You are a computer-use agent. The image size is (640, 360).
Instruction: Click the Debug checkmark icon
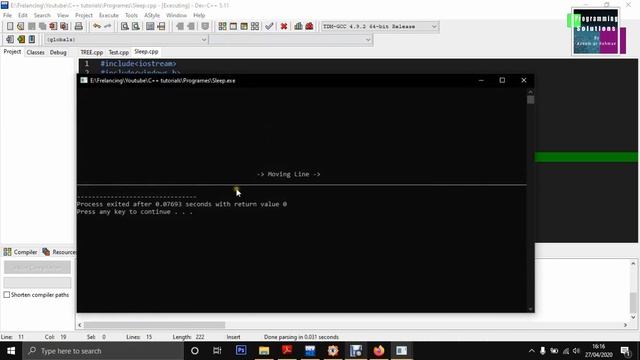[269, 26]
